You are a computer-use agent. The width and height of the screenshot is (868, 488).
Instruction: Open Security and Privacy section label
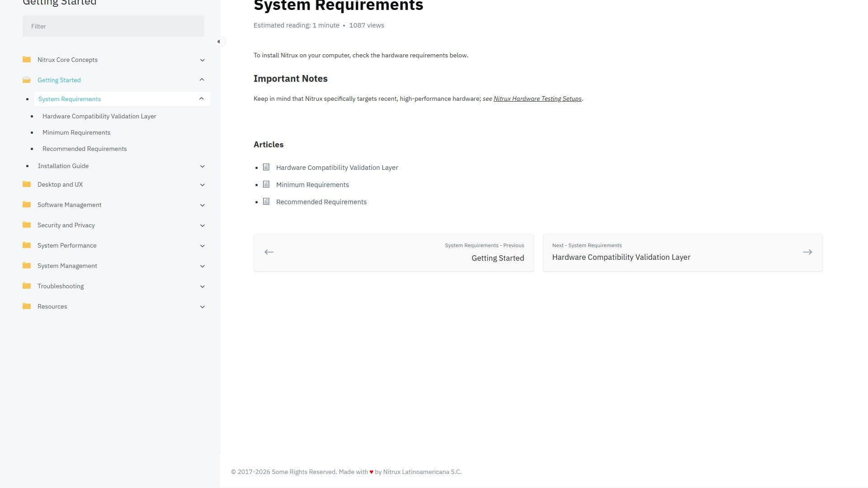click(66, 225)
